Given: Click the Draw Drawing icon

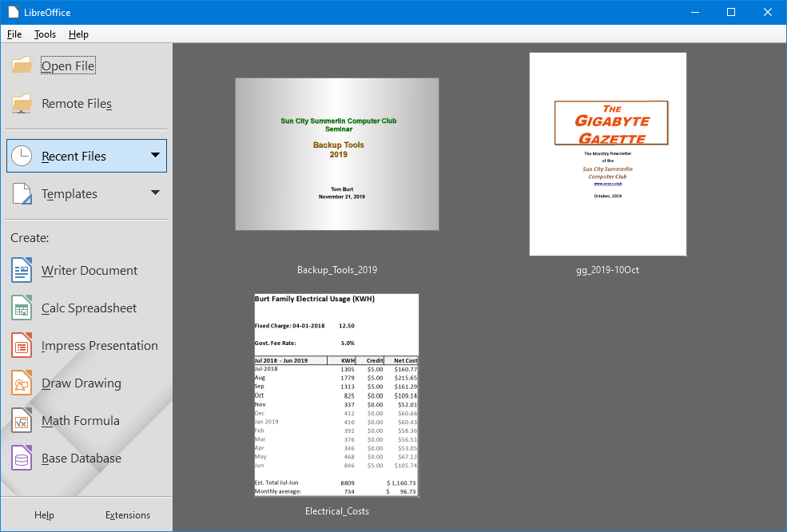Looking at the screenshot, I should [x=22, y=383].
